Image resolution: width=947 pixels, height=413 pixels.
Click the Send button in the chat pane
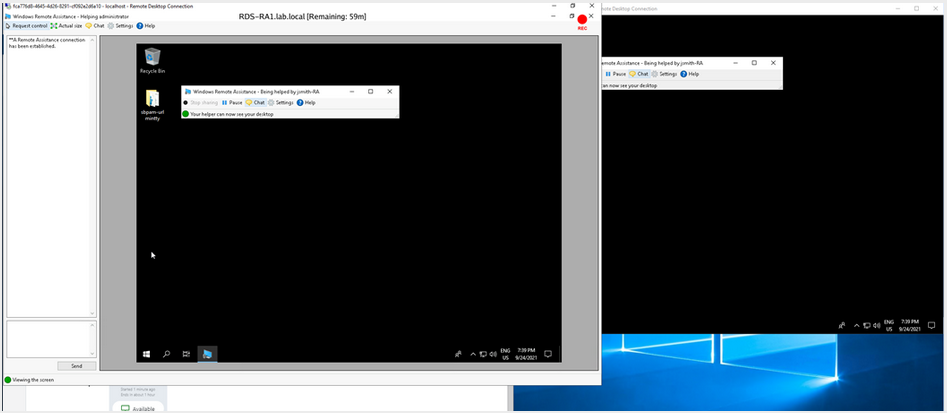(76, 366)
